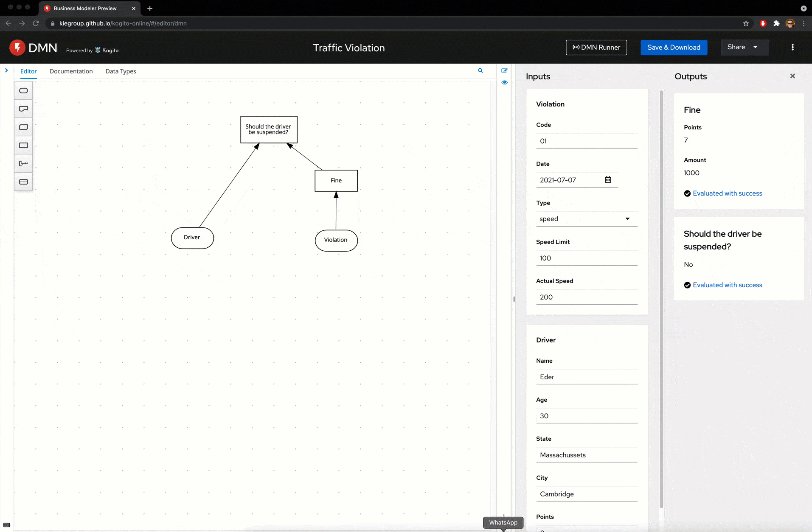Toggle the DMN Runner panel
Viewport: 812px width, 532px height.
596,48
